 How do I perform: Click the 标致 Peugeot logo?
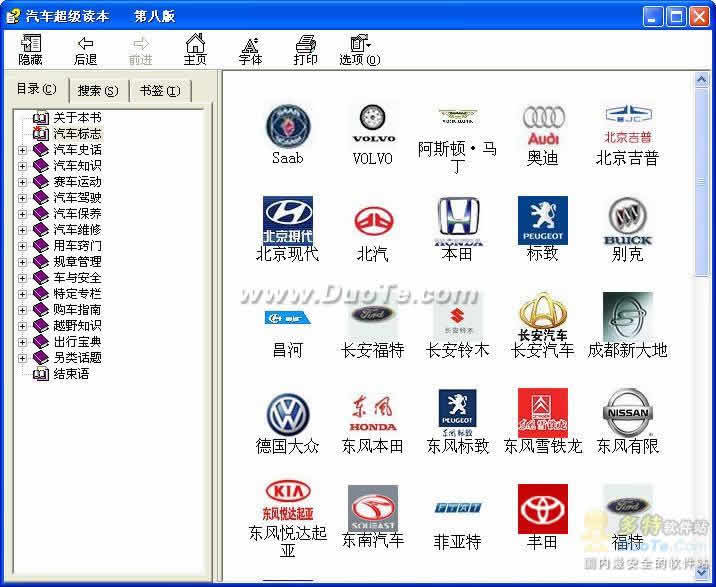click(x=542, y=221)
